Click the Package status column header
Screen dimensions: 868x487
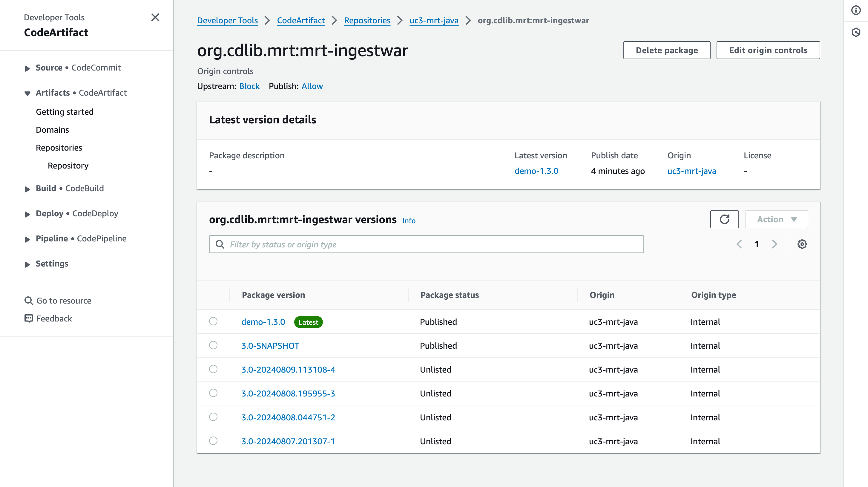(x=450, y=295)
